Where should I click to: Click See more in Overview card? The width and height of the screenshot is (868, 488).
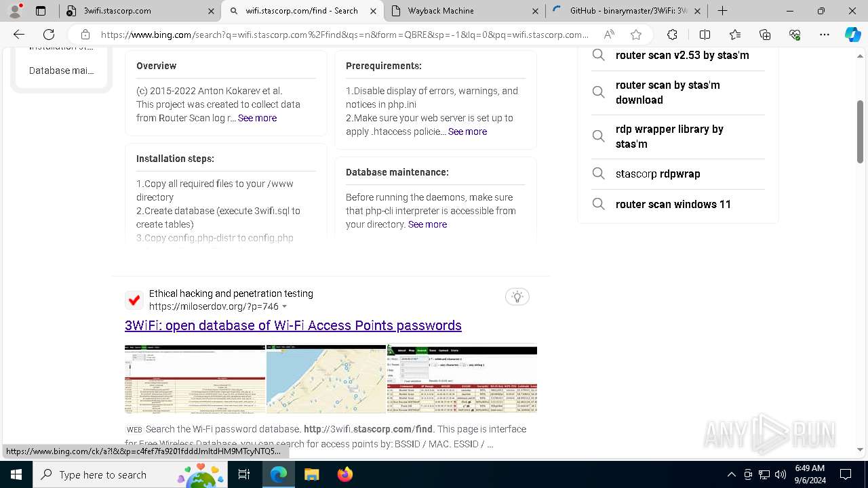[257, 118]
